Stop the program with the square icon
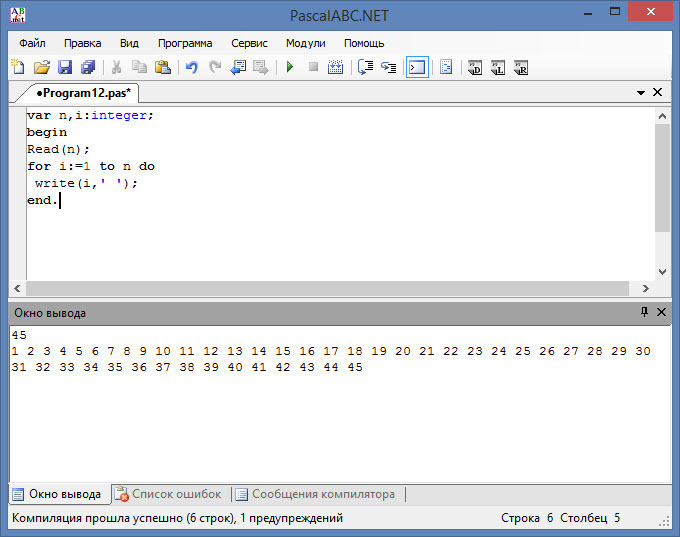 click(x=313, y=67)
